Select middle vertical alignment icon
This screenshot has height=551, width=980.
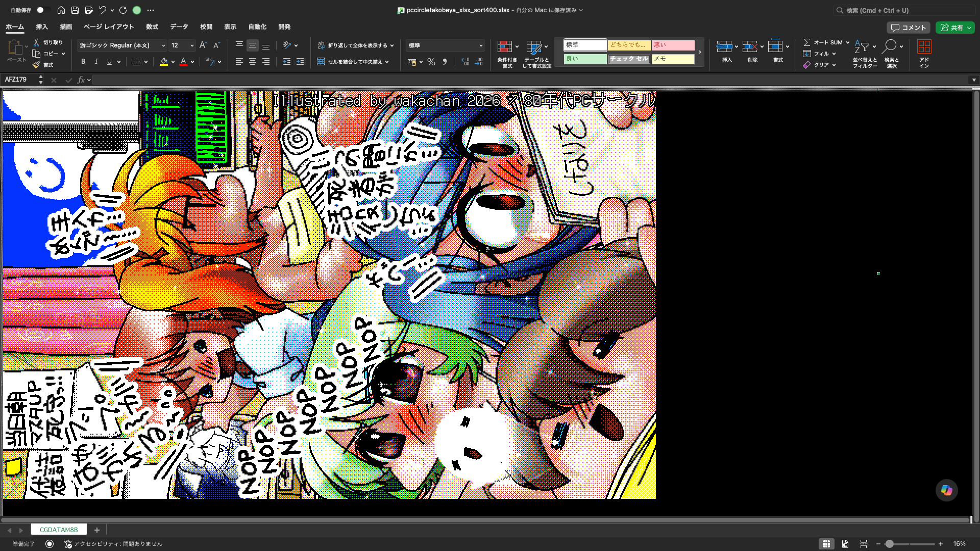(252, 45)
